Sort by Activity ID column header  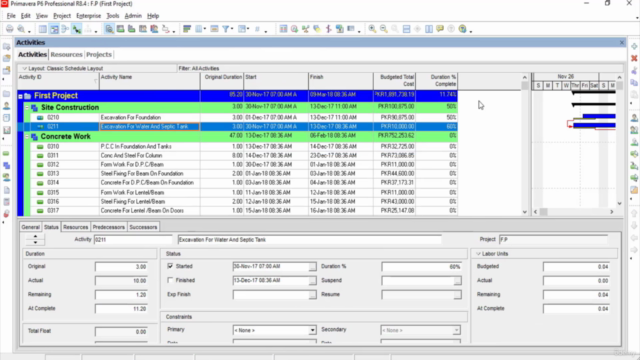point(58,81)
